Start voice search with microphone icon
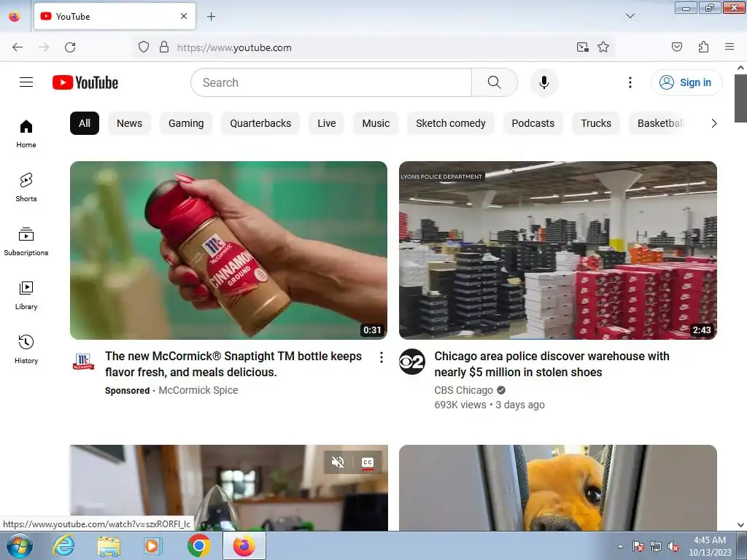Viewport: 747px width, 560px height. tap(544, 82)
